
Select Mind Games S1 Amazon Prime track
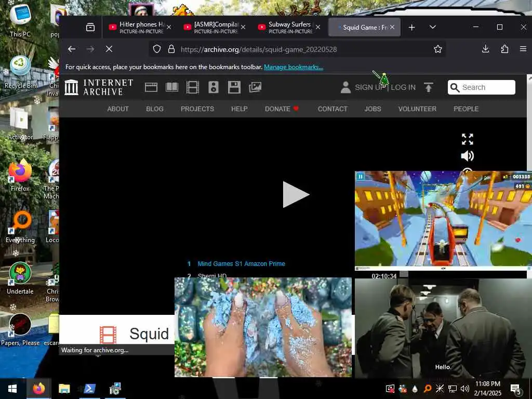coord(241,263)
